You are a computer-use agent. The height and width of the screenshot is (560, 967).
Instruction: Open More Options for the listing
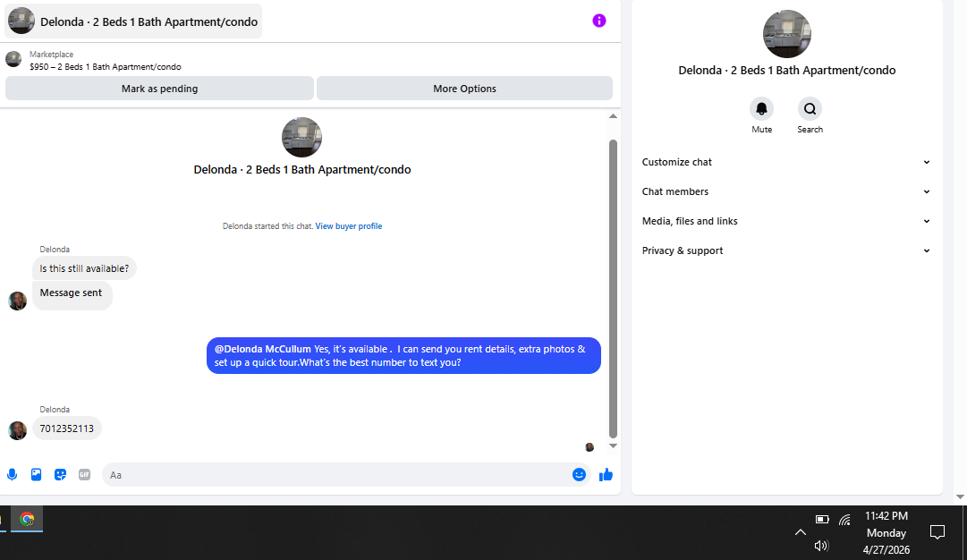[x=464, y=89]
